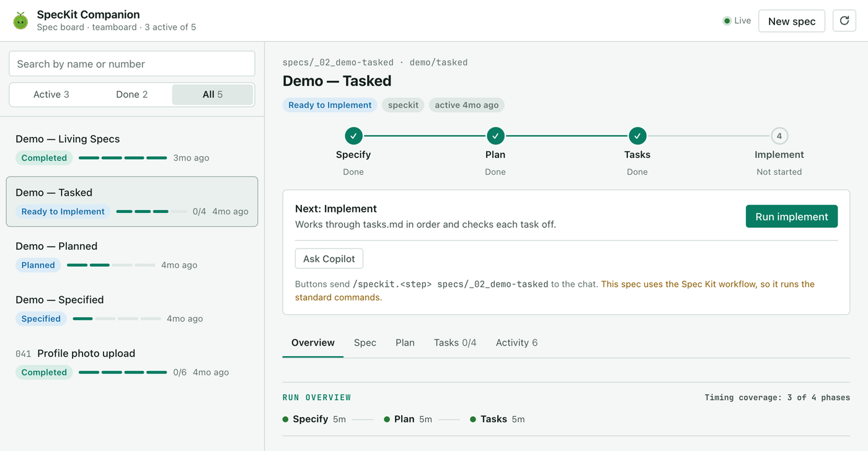Click the Completed badge on Profile photo upload

44,372
